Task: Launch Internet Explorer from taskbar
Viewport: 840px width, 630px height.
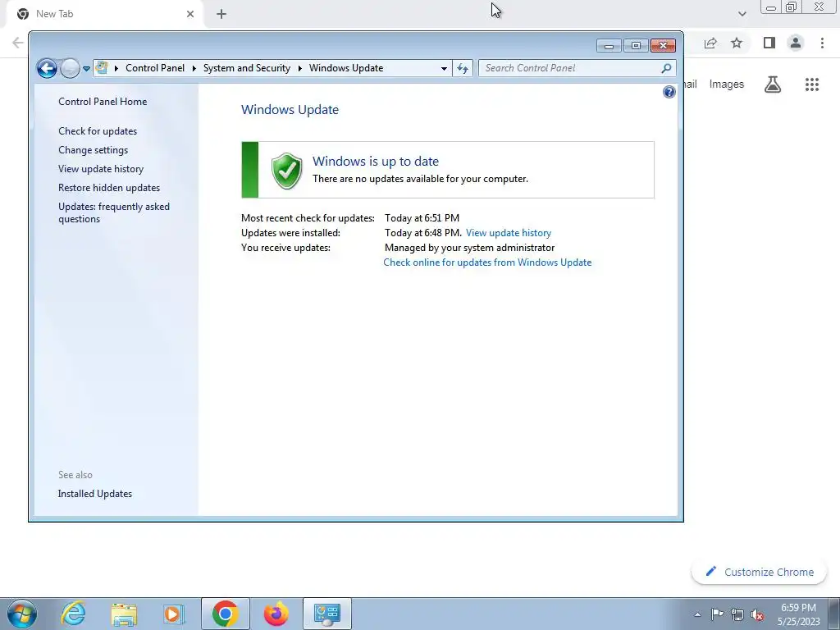Action: click(73, 614)
